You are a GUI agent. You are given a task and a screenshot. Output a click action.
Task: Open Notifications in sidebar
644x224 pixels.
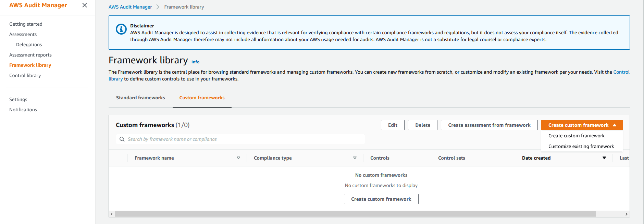pos(23,110)
